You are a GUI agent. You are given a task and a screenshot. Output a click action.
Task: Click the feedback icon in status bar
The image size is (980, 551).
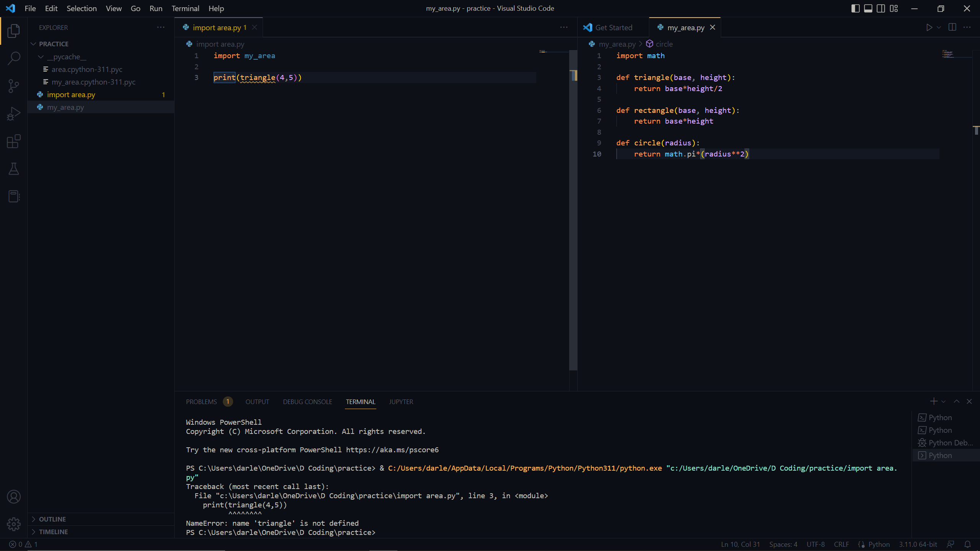[951, 544]
